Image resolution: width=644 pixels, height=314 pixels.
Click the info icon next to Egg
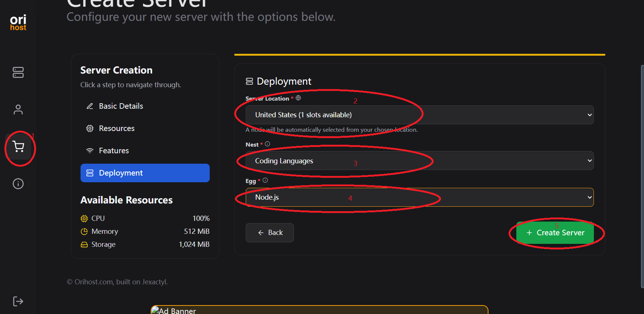tap(265, 180)
